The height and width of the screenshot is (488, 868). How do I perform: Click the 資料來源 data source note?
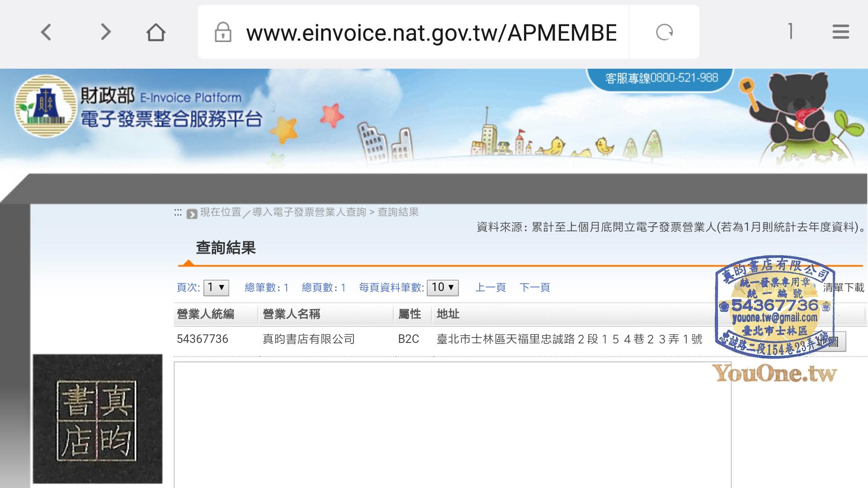pyautogui.click(x=671, y=227)
